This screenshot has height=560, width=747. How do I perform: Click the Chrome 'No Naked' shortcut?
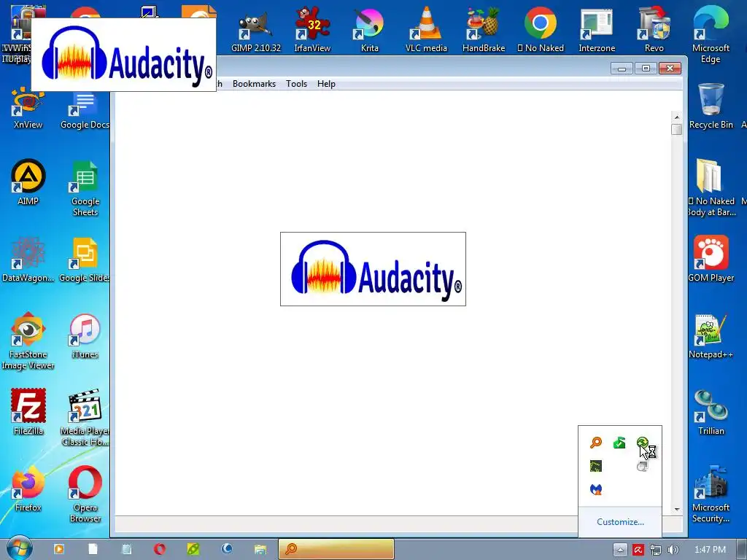tap(541, 29)
